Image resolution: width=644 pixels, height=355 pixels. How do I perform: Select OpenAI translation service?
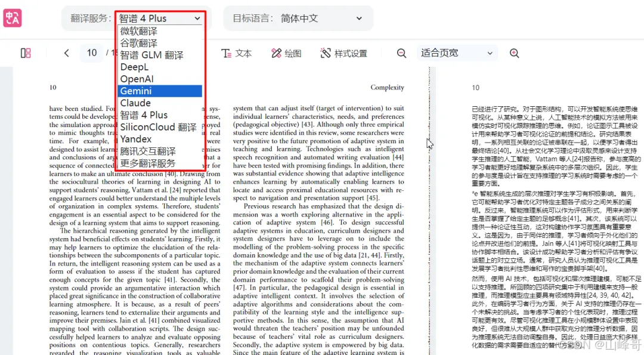point(160,79)
